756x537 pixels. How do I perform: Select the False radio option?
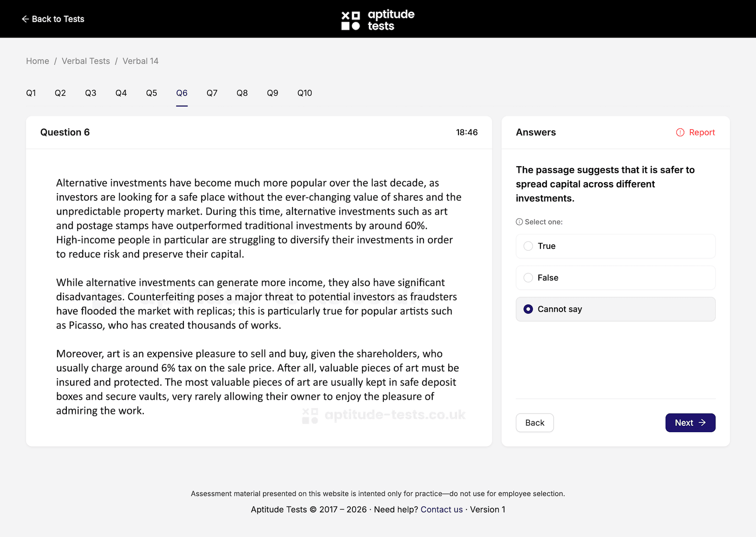[615, 278]
